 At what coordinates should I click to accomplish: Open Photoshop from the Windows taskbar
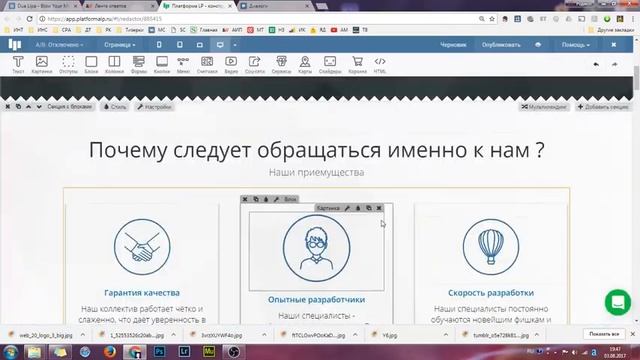click(x=160, y=351)
